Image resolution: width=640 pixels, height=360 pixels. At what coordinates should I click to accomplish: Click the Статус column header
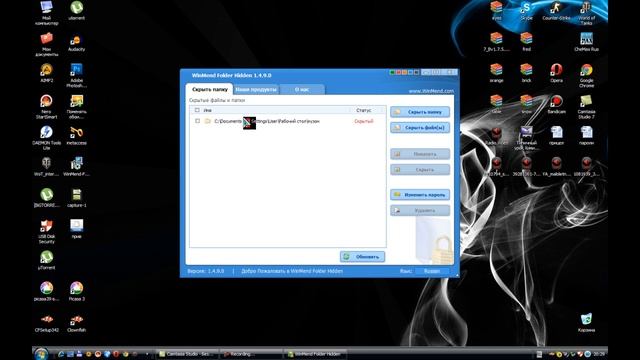pyautogui.click(x=364, y=110)
